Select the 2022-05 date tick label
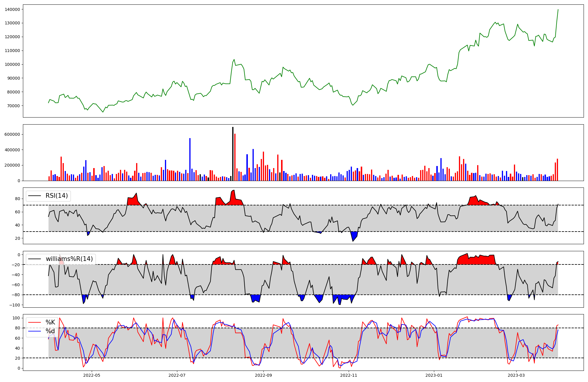This screenshot has width=588, height=382. point(92,375)
